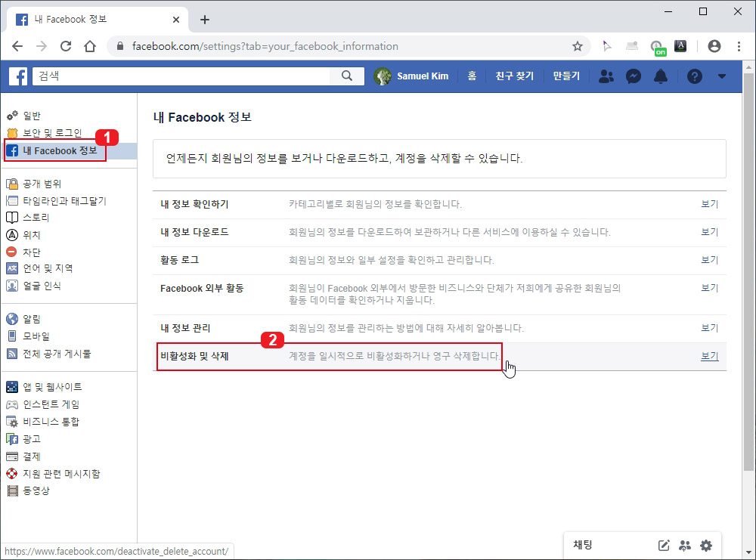
Task: Open 친구 찾기 in top bar
Action: (514, 76)
